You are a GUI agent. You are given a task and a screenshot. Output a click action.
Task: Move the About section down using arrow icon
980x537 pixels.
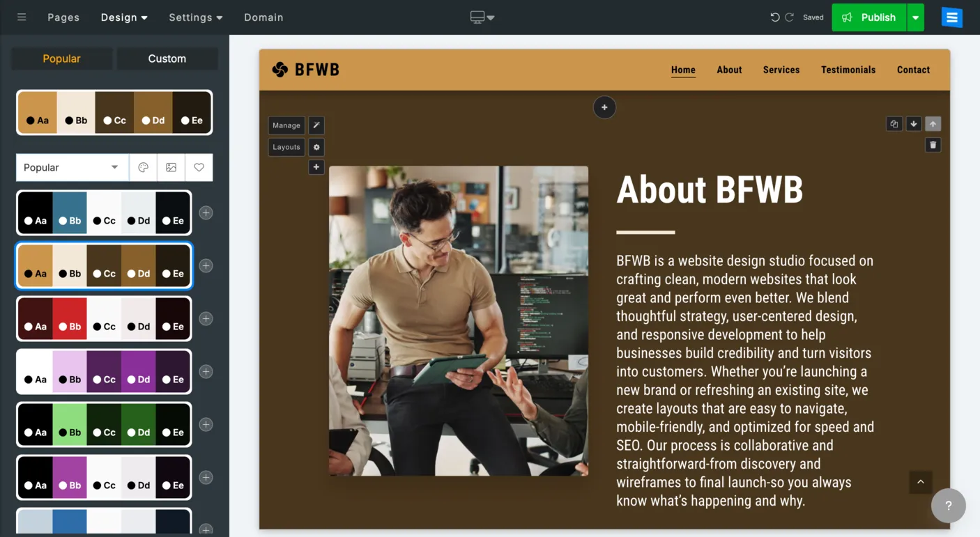[x=914, y=123]
